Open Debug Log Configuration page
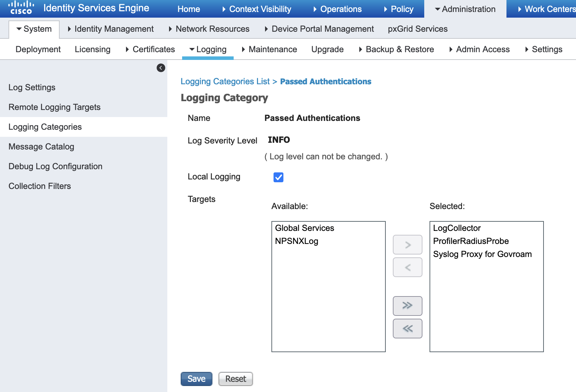The height and width of the screenshot is (392, 576). pyautogui.click(x=55, y=166)
